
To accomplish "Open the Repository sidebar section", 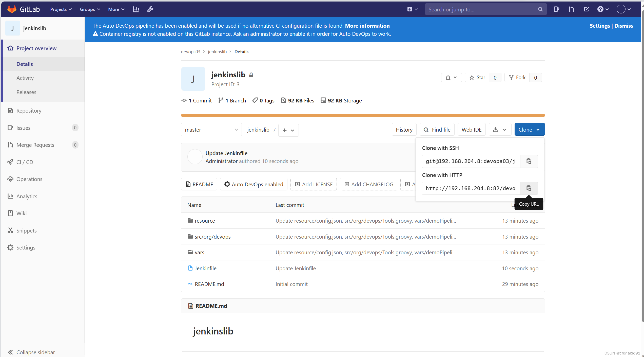I will (43, 111).
